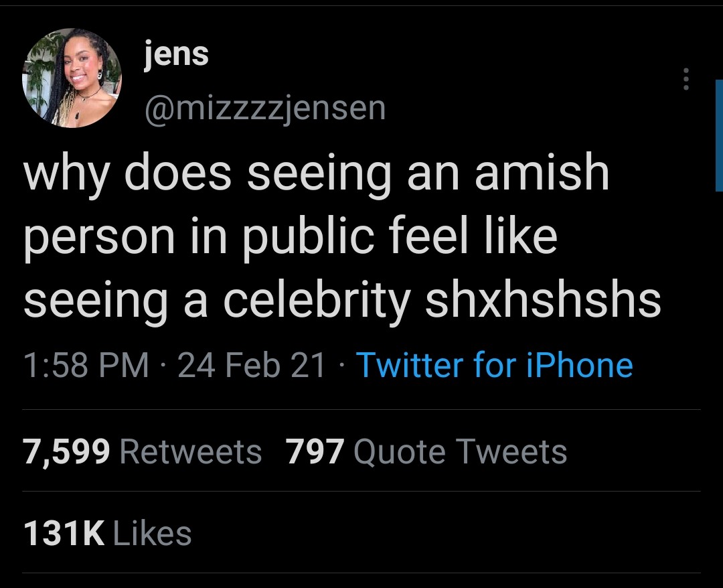View the 131K Likes list

pos(107,534)
